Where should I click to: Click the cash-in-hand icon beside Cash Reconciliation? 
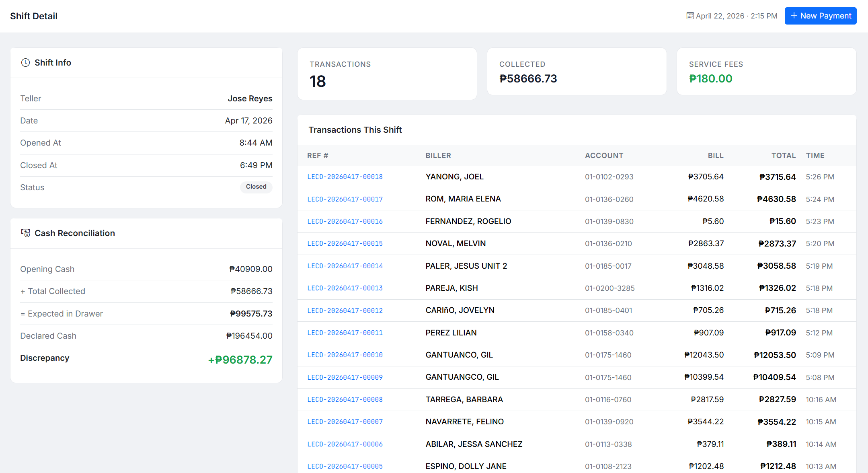pyautogui.click(x=25, y=233)
